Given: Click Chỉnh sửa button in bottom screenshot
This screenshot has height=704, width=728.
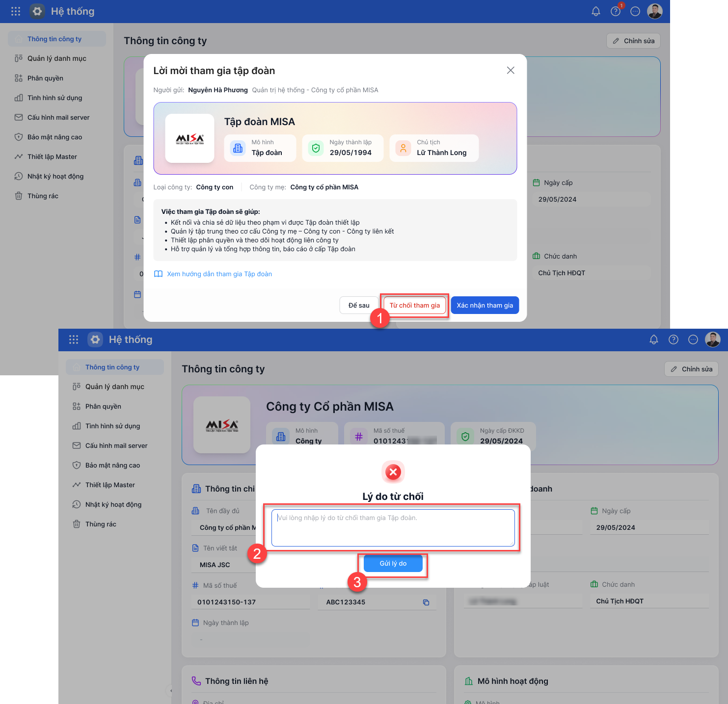Looking at the screenshot, I should click(x=691, y=369).
